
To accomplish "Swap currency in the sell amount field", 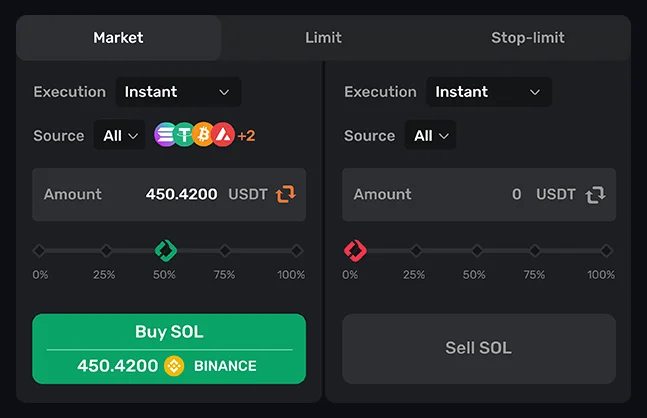I will (596, 194).
